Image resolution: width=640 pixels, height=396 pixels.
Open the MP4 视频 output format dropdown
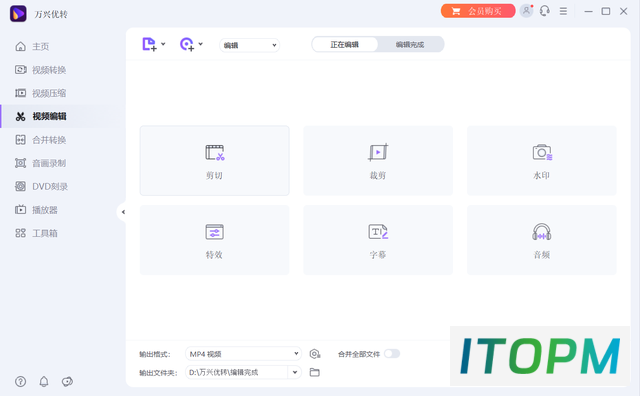pyautogui.click(x=243, y=354)
